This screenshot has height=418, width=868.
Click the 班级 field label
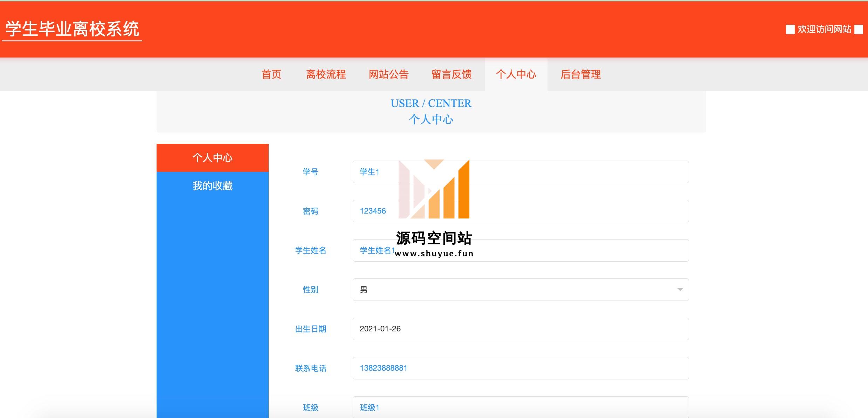(x=310, y=407)
